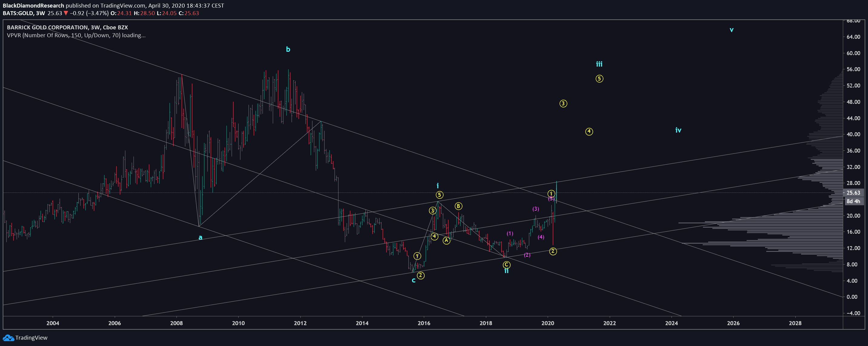Select the cyan wave label c
Viewport: 868px width, 346px height.
[x=414, y=280]
